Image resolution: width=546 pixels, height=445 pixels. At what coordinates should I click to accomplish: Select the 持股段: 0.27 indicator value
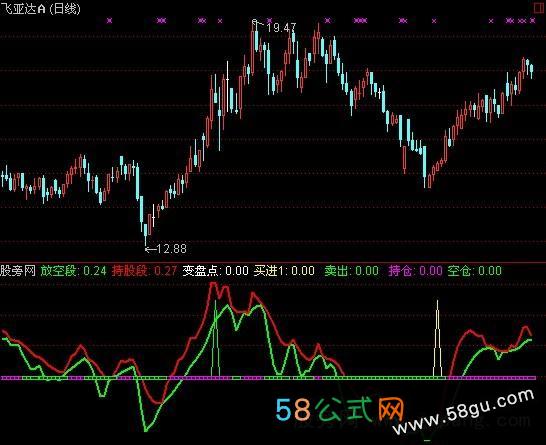(145, 271)
